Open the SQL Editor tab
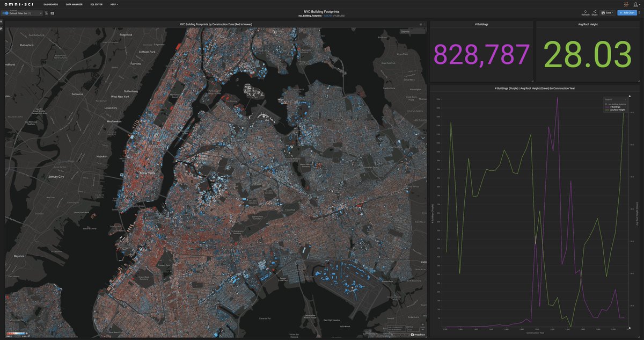 click(x=96, y=4)
